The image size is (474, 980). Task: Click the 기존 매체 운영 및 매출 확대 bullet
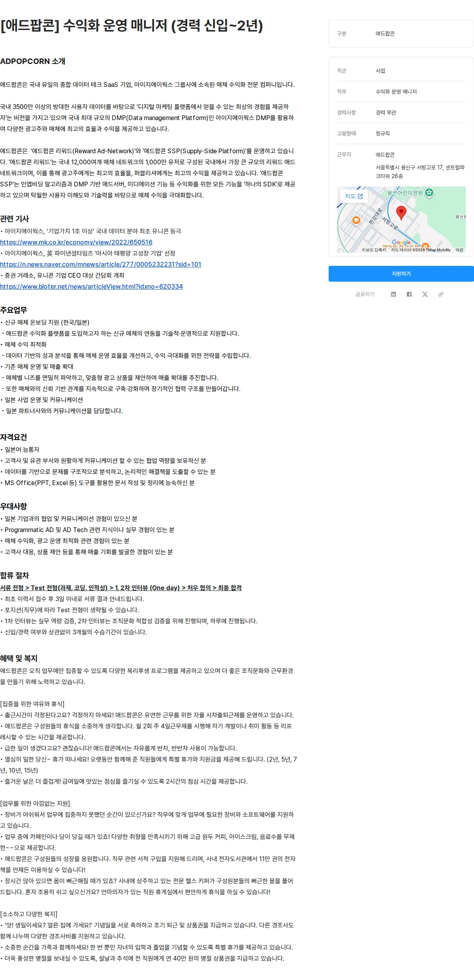[x=37, y=367]
